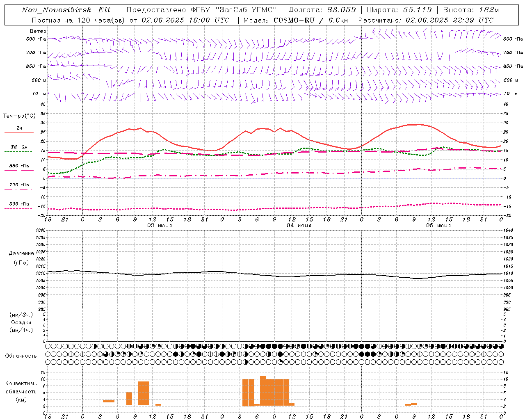Click the "Конвективн." convective cloud label
The width and height of the screenshot is (525, 420).
(x=21, y=383)
